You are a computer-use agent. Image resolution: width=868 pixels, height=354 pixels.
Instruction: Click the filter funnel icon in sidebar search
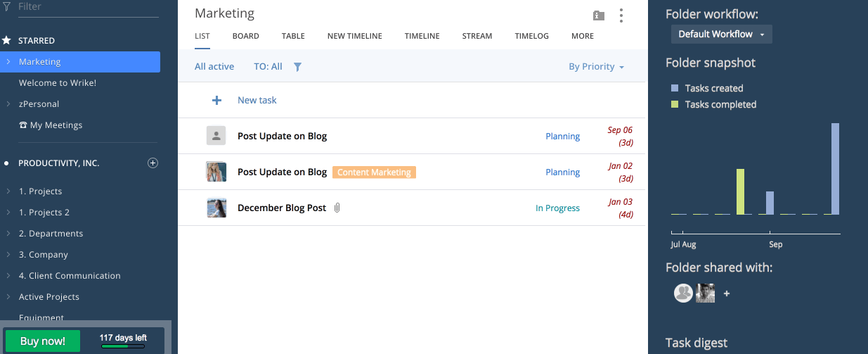(x=6, y=6)
